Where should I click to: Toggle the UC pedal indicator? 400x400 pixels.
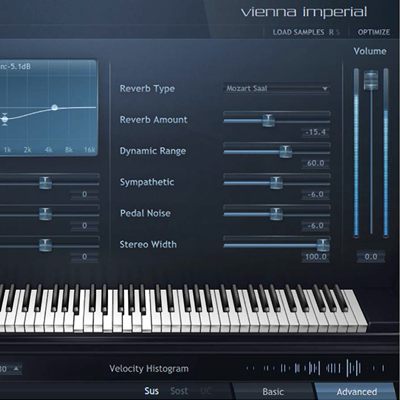point(206,391)
